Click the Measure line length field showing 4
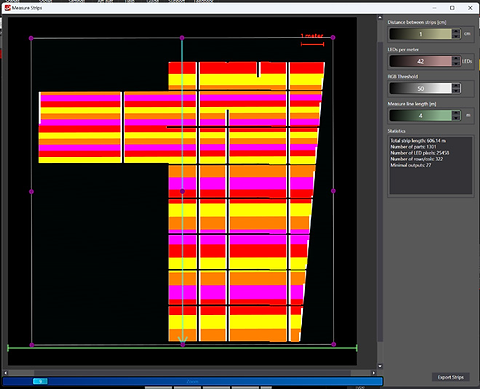The width and height of the screenshot is (480, 389). pyautogui.click(x=421, y=116)
